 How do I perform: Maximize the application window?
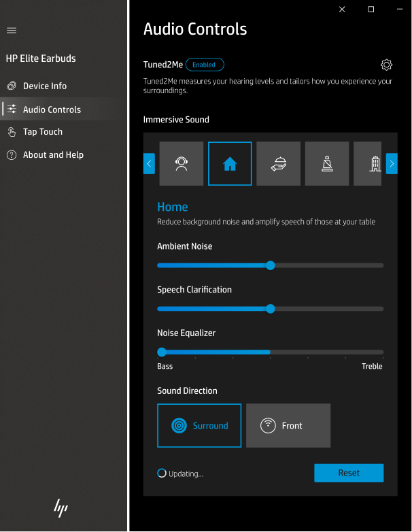[x=371, y=10]
